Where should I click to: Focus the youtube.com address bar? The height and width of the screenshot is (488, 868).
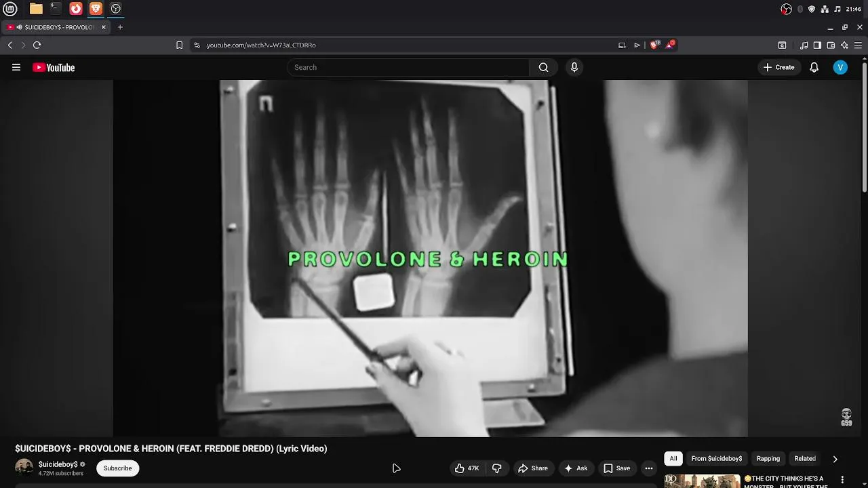[407, 45]
